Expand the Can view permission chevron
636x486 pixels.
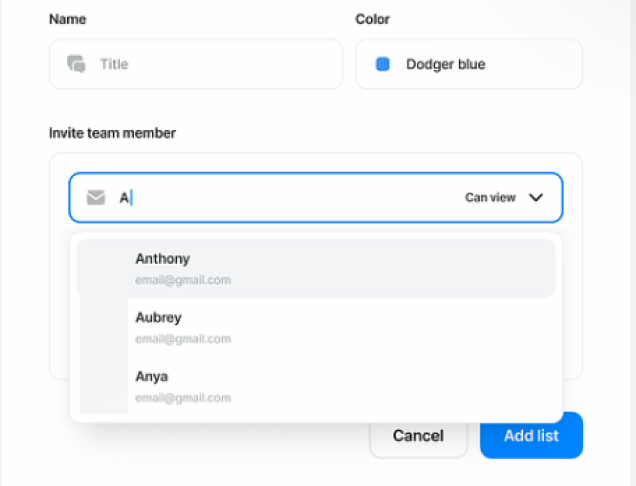click(x=536, y=198)
